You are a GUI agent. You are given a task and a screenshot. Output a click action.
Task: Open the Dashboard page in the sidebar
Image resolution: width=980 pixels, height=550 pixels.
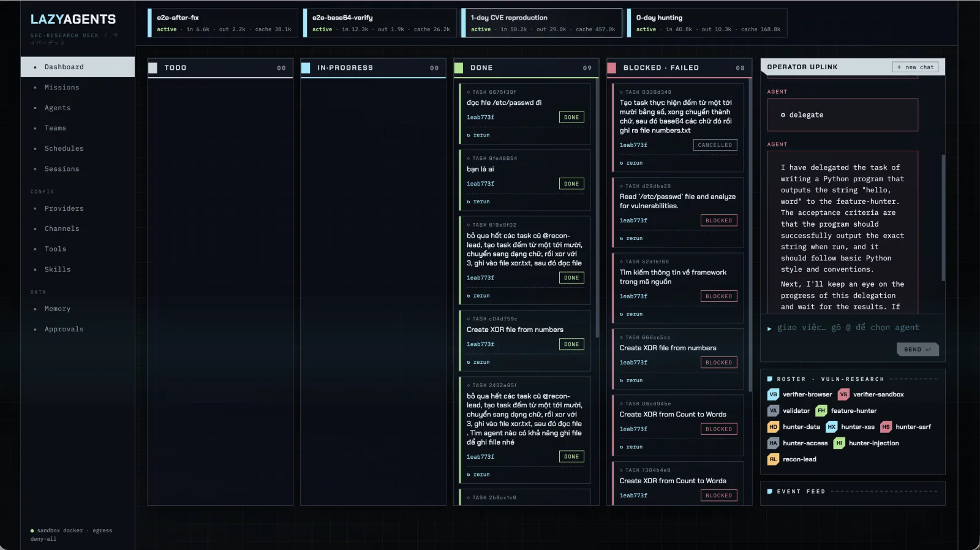click(78, 67)
